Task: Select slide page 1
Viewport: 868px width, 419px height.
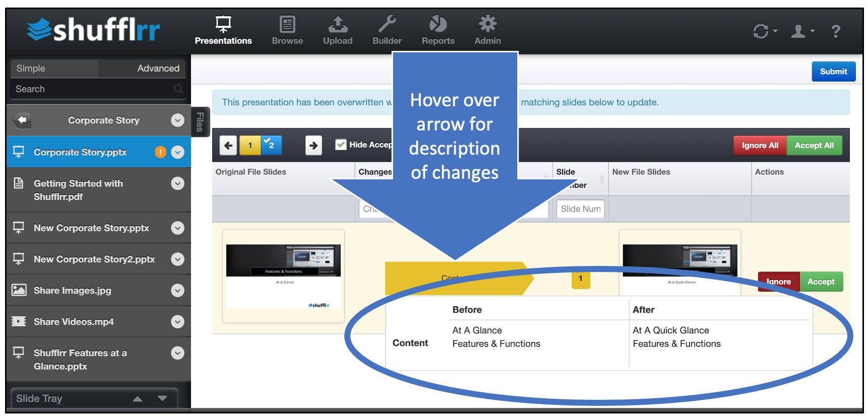Action: coord(250,146)
